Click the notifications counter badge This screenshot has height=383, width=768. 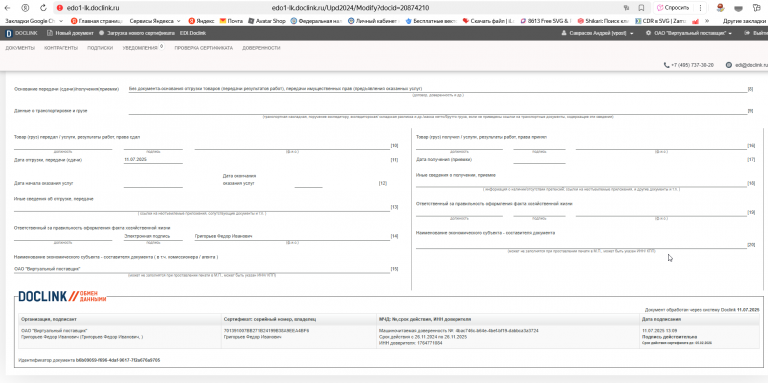pyautogui.click(x=162, y=46)
